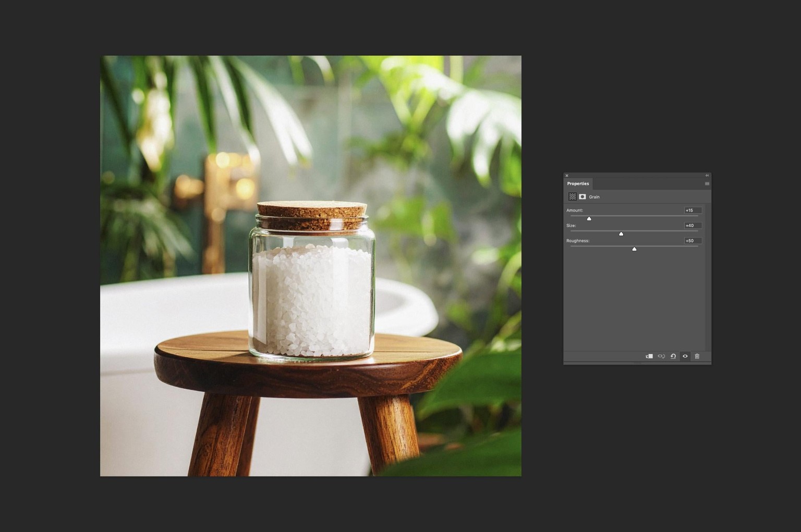Screen dimensions: 801x532
Task: Click the bath salt jar photo canvas
Action: pos(311,266)
